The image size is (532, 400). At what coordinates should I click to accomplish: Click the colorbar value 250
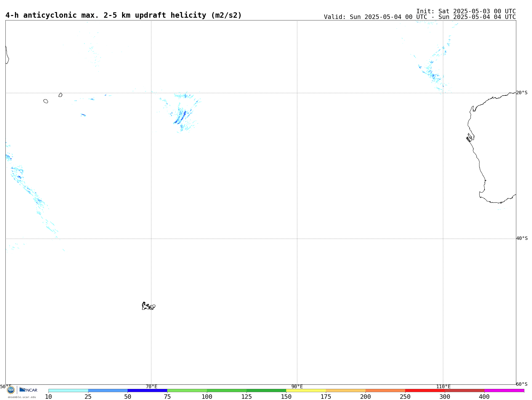405,397
